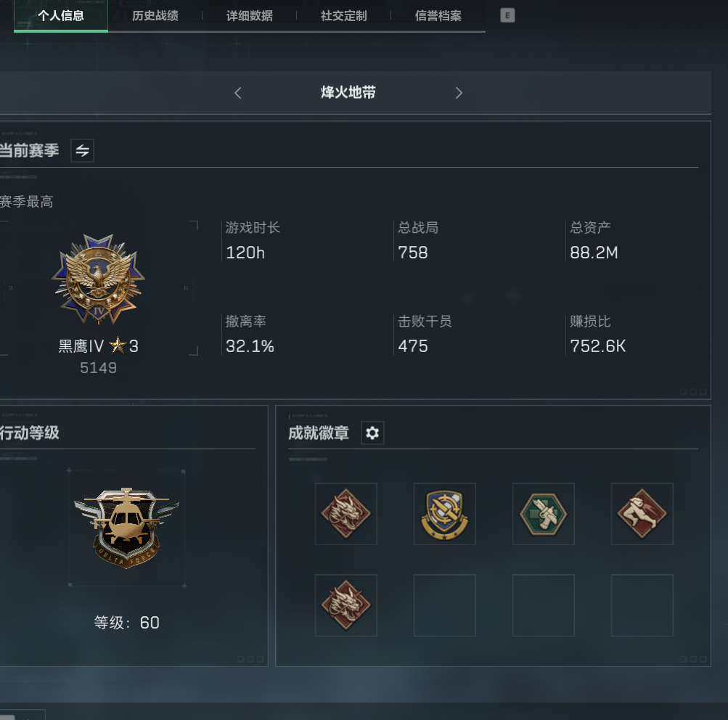The image size is (728, 720).
Task: Select the second-row dragon badge
Action: 346,605
